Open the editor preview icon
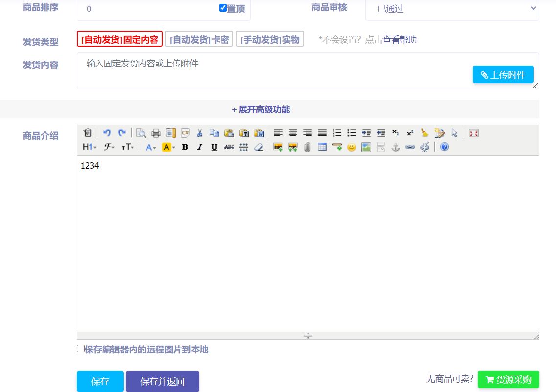The image size is (556, 392). (141, 133)
